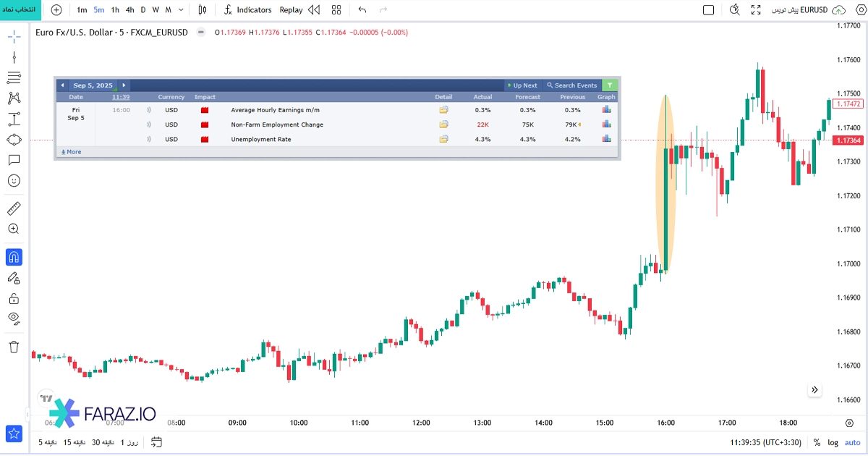This screenshot has height=456, width=868.
Task: Toggle hide all drawings eye icon
Action: tap(14, 318)
